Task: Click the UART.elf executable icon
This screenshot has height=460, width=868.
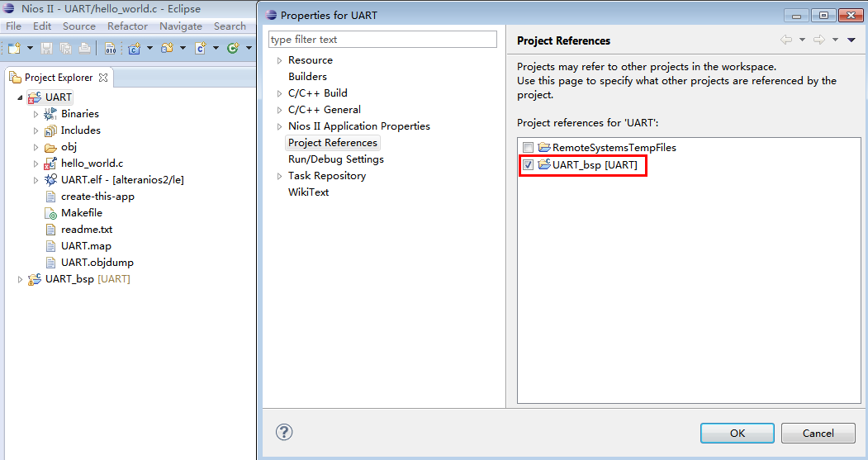Action: coord(50,180)
